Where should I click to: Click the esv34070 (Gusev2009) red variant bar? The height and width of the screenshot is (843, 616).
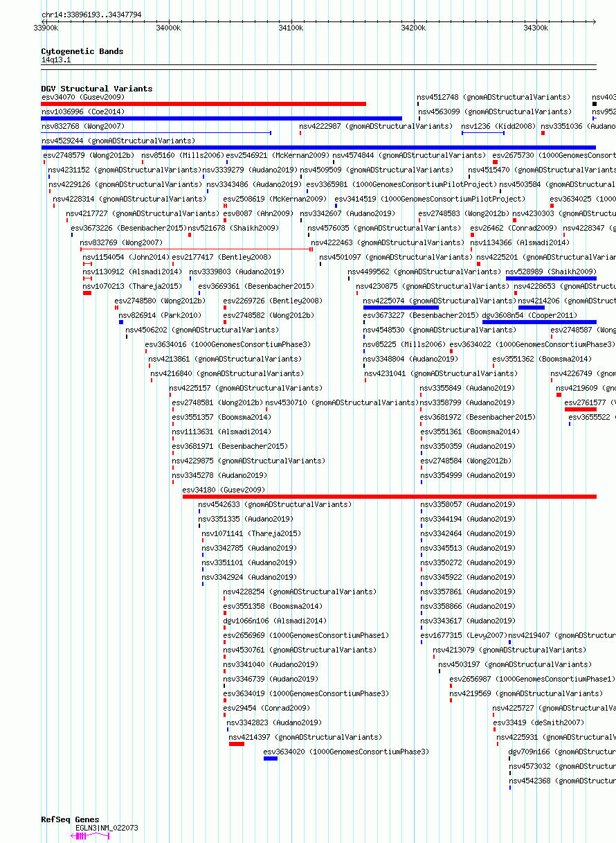203,104
